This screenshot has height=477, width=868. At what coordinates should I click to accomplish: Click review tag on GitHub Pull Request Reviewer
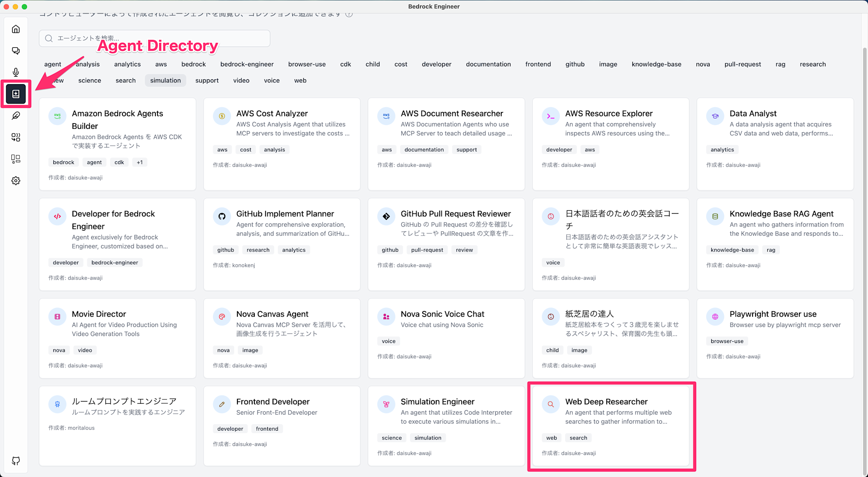pos(464,250)
